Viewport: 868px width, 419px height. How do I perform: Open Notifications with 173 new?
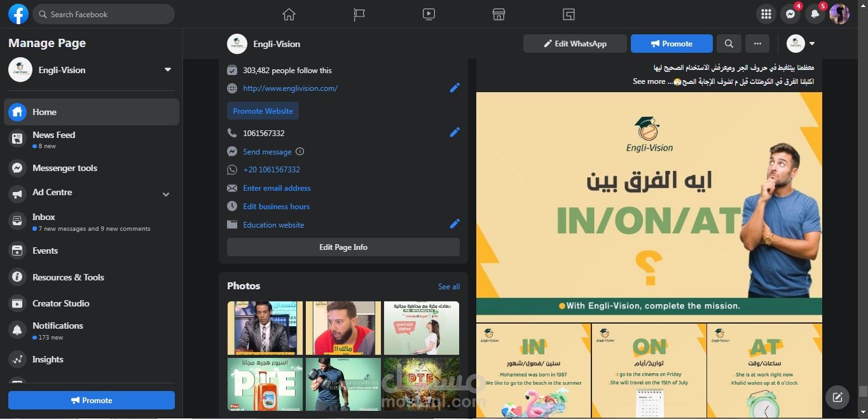92,331
